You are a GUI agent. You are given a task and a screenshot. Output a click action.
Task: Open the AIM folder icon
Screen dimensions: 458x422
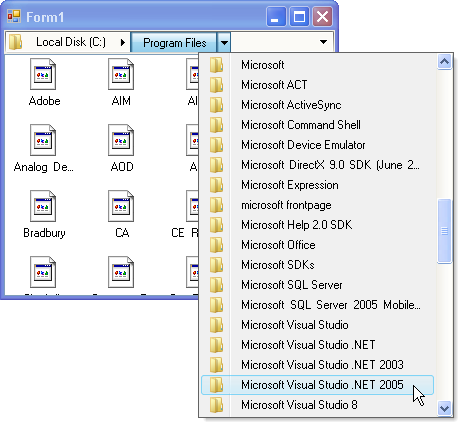pos(121,74)
